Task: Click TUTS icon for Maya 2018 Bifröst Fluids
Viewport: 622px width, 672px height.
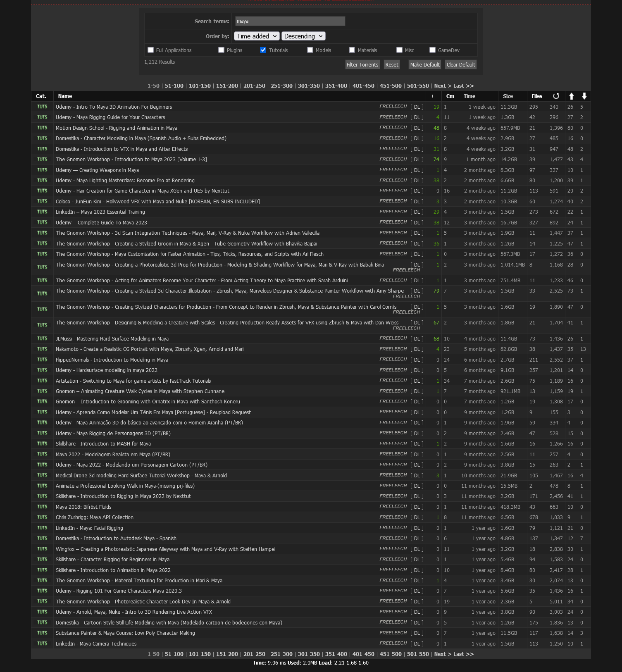Action: 42,507
